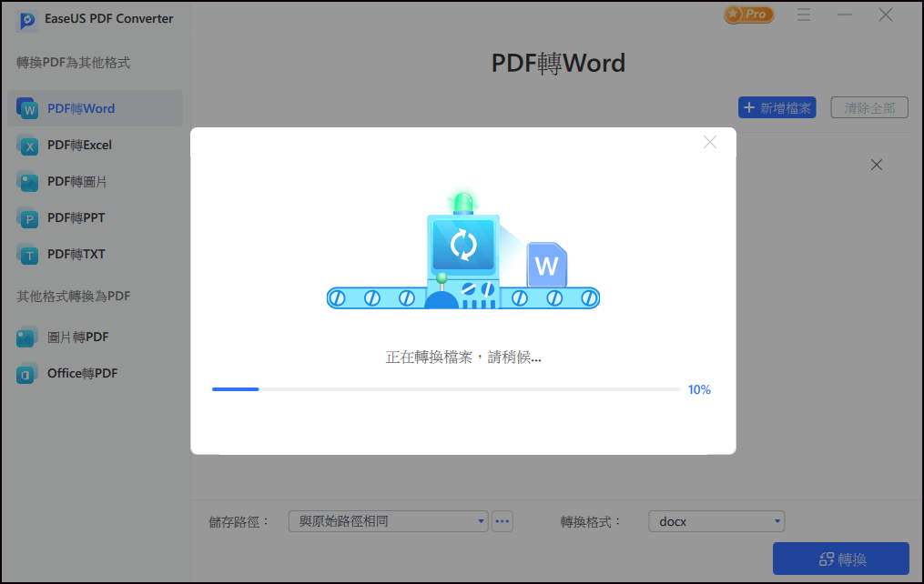Click the 新增檔案 button
The height and width of the screenshot is (584, 924).
pyautogui.click(x=777, y=107)
